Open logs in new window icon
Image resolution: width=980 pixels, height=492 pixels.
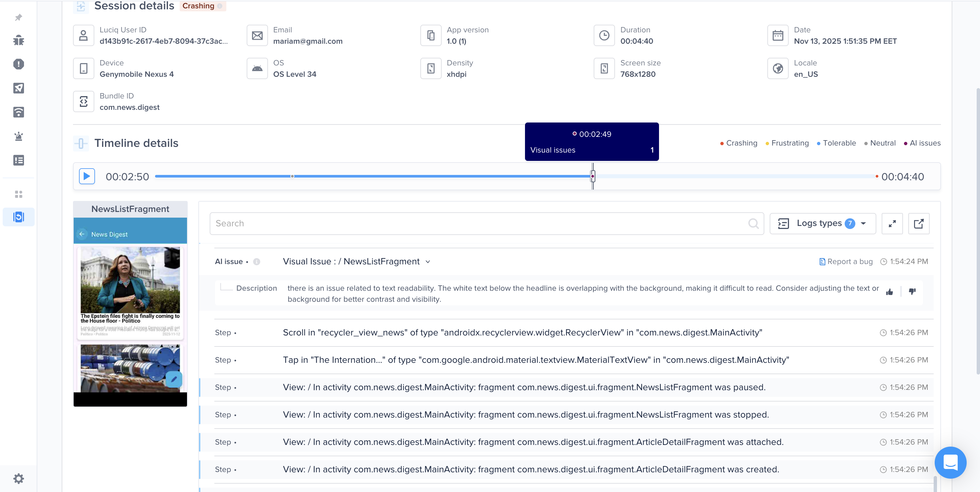(x=918, y=224)
